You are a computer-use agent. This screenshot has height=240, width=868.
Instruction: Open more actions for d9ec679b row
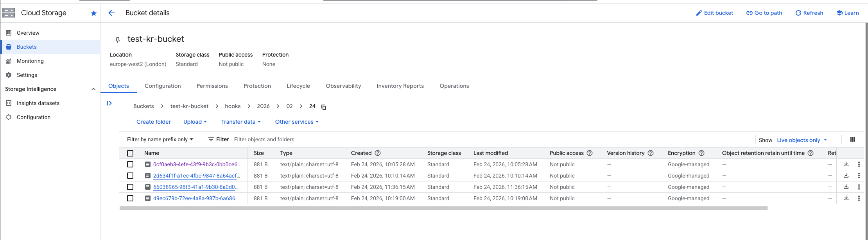[859, 198]
